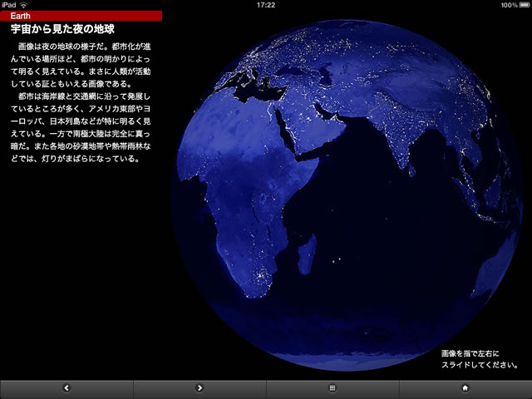
Task: Click the Wi-Fi status icon
Action: click(23, 5)
